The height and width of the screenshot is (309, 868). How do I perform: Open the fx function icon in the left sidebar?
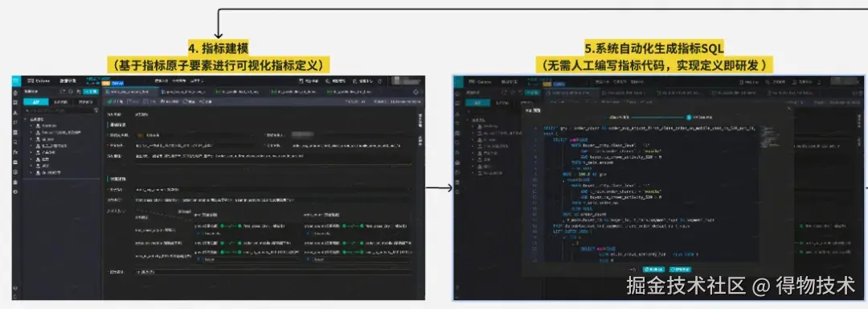pos(15,152)
